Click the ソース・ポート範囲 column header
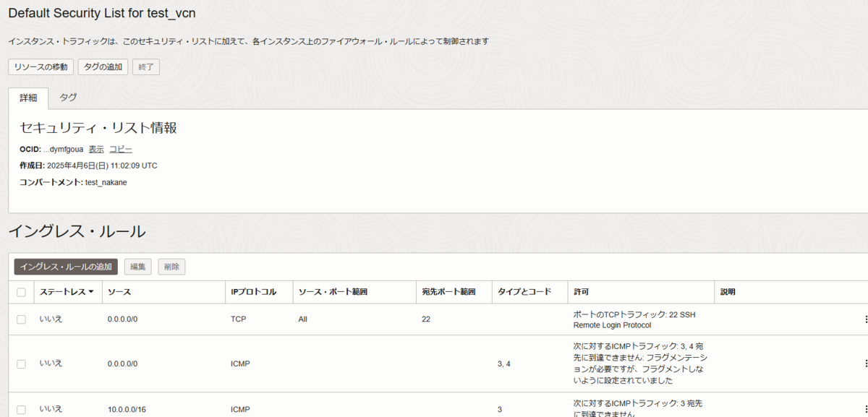This screenshot has height=417, width=868. click(x=333, y=292)
